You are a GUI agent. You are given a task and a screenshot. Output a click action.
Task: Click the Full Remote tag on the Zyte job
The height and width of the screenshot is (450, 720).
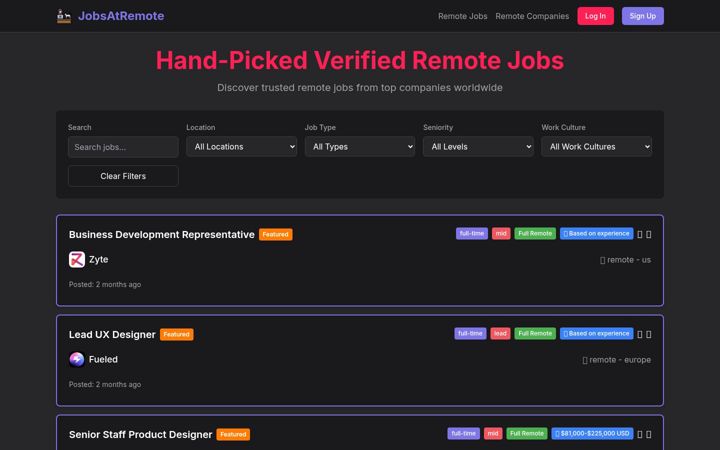[x=535, y=234]
